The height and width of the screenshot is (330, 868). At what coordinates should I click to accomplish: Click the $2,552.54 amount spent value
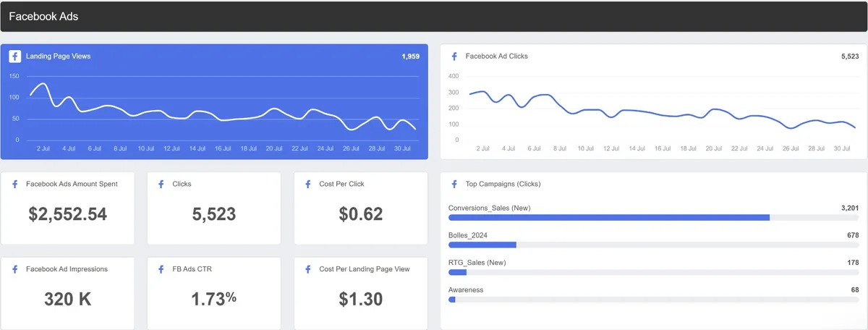tap(68, 214)
